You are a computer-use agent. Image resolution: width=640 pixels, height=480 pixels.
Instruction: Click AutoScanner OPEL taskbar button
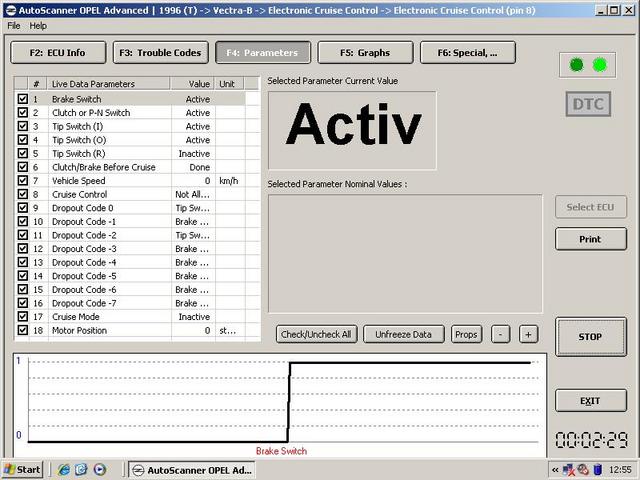[x=192, y=470]
